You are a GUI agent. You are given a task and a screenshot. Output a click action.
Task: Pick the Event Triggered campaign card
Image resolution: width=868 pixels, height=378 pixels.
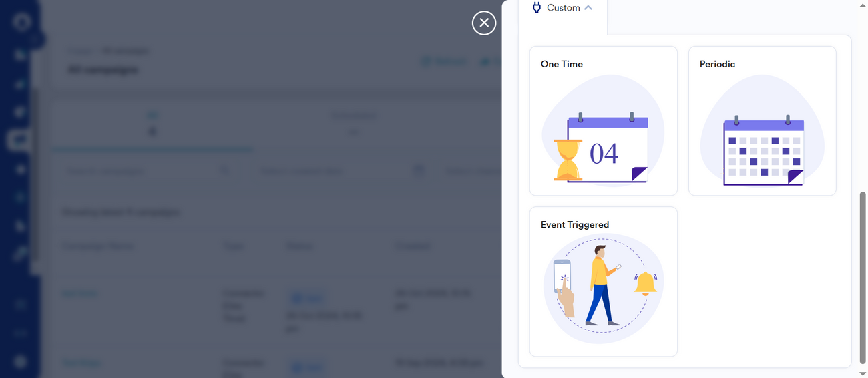(603, 281)
